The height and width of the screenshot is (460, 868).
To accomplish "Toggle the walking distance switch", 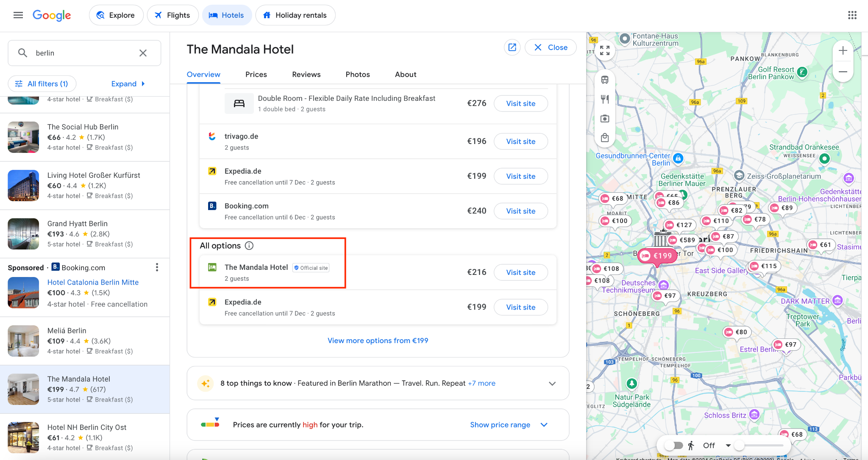I will coord(673,445).
